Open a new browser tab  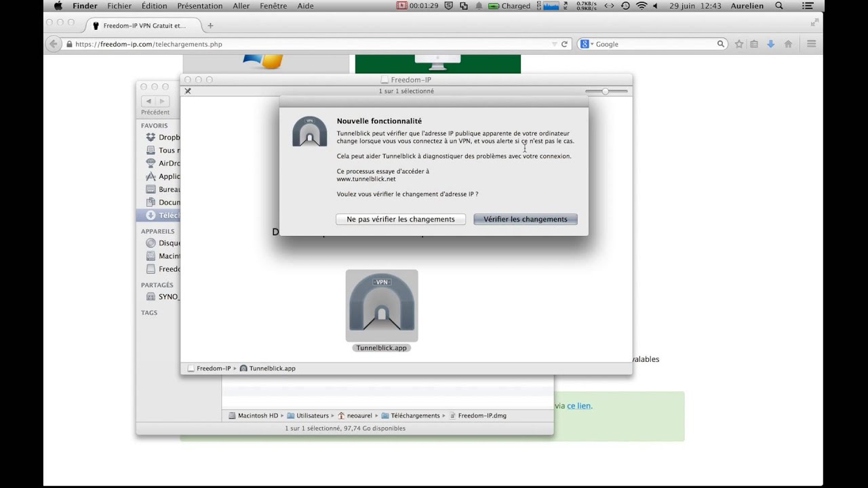[x=210, y=26]
